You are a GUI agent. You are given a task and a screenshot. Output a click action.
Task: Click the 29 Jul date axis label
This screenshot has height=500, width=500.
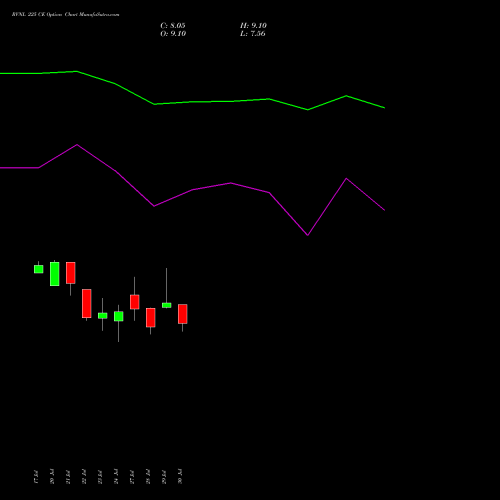tap(164, 477)
